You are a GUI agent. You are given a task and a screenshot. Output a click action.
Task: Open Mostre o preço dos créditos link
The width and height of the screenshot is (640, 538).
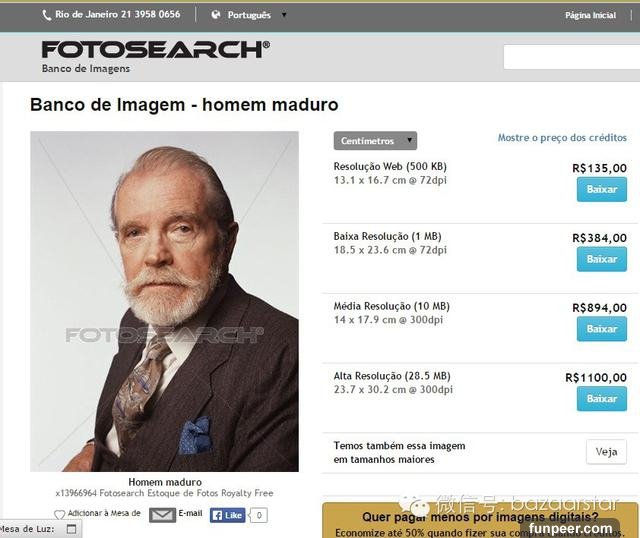[562, 138]
